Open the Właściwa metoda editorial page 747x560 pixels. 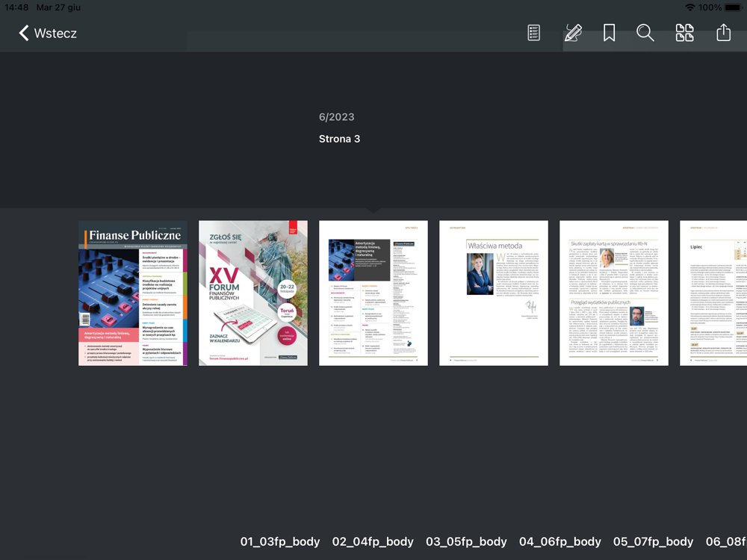494,293
